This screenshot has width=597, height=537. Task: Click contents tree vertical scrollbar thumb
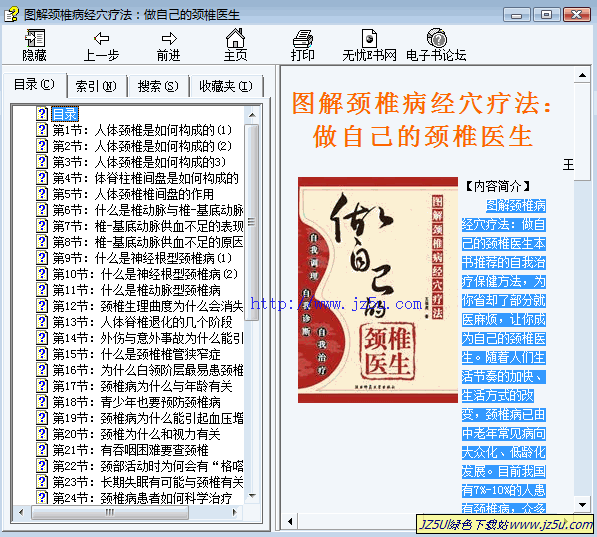tap(252, 222)
